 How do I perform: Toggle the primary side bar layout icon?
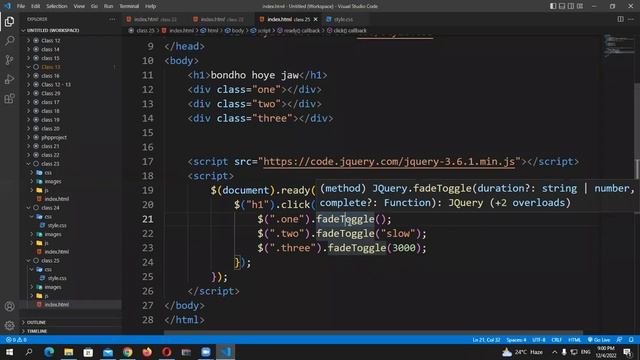pos(553,6)
